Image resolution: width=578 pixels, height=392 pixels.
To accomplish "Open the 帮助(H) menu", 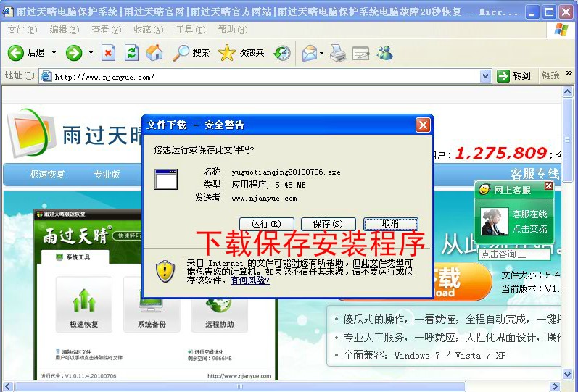I will [232, 30].
